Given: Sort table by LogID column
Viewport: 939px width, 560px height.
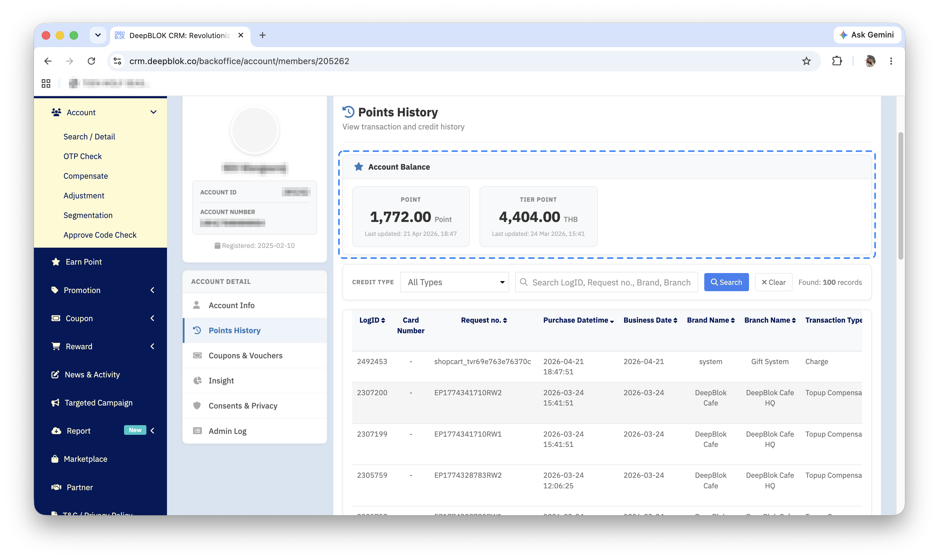Looking at the screenshot, I should pos(372,320).
